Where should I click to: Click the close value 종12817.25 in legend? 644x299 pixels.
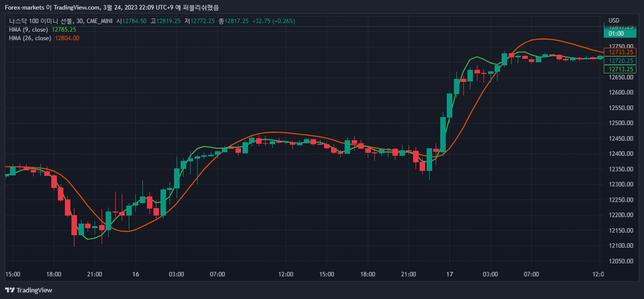233,21
